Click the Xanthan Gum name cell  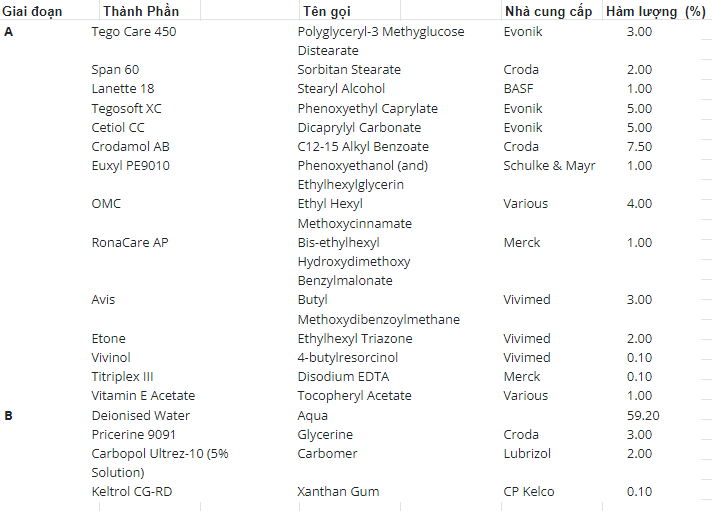tap(337, 492)
